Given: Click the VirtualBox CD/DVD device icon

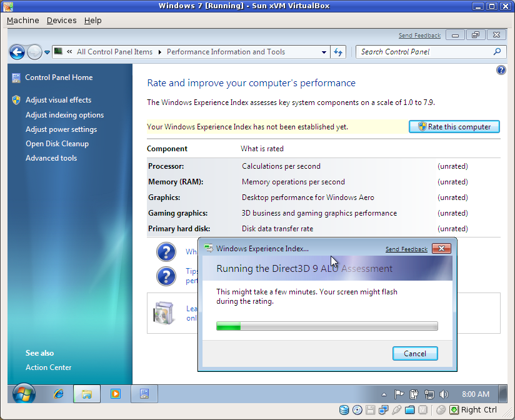Looking at the screenshot, I should 357,409.
